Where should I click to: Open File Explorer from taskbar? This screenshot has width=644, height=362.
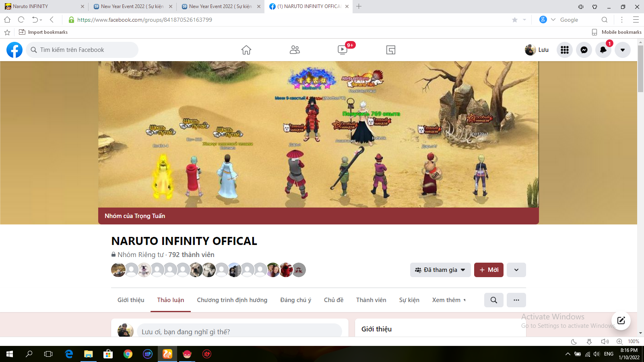click(89, 354)
